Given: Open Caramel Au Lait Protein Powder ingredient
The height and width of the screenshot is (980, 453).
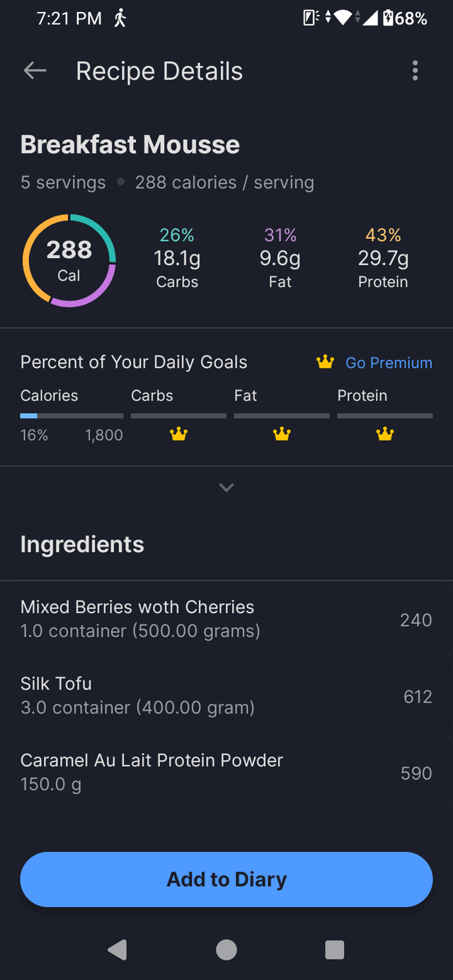Looking at the screenshot, I should pos(226,771).
